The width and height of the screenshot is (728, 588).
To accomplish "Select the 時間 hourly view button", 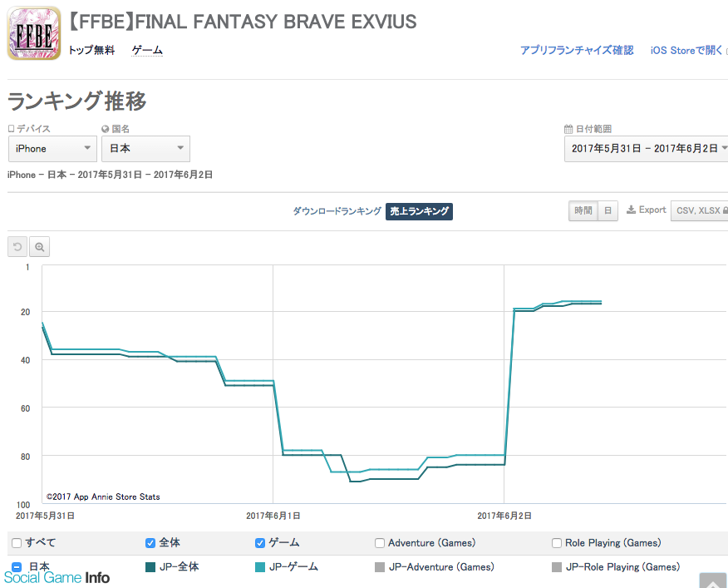I will pos(583,210).
